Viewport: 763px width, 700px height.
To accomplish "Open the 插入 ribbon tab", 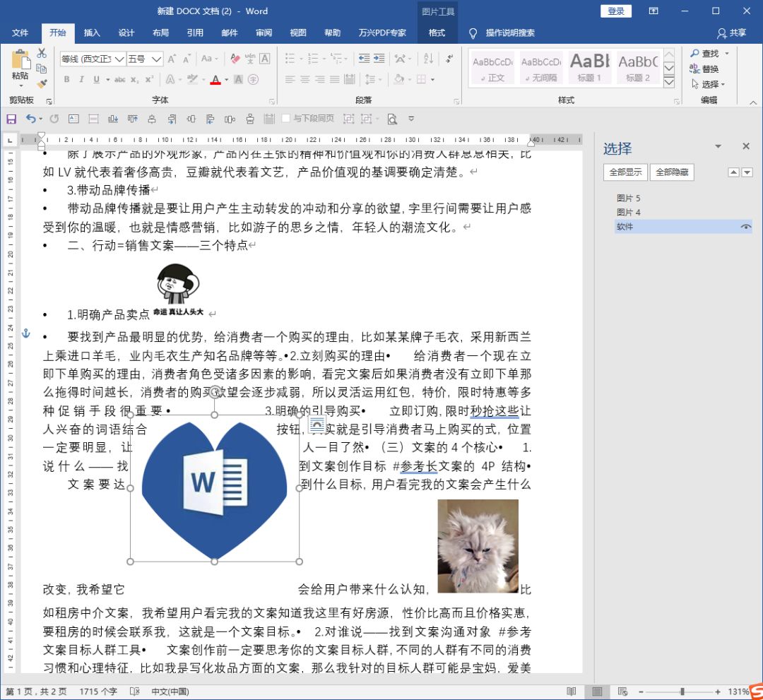I will pyautogui.click(x=92, y=32).
